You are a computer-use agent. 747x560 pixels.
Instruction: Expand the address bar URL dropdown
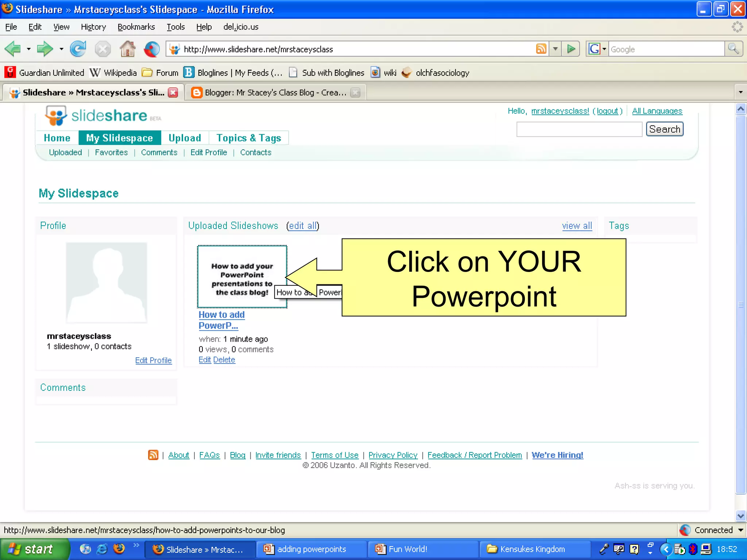(x=555, y=49)
